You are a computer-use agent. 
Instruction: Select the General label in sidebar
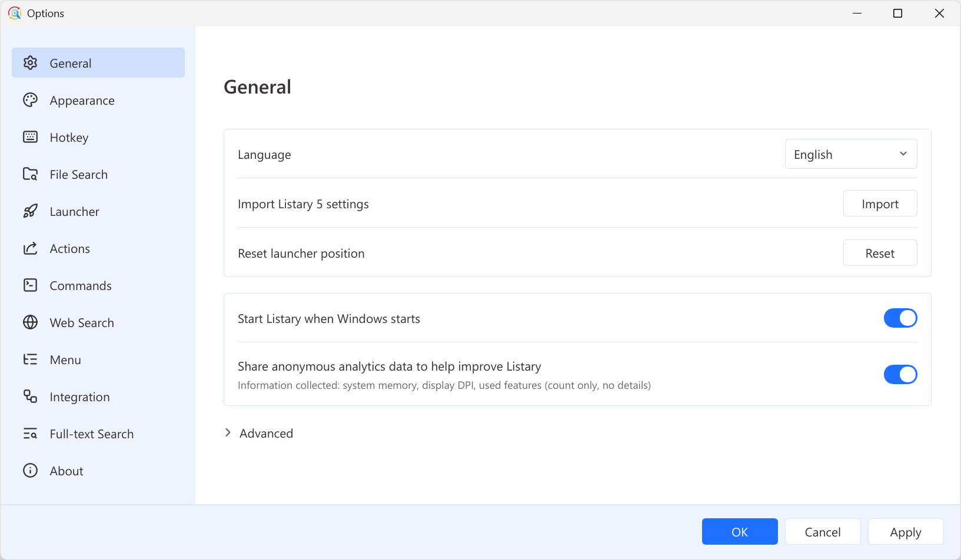click(71, 63)
